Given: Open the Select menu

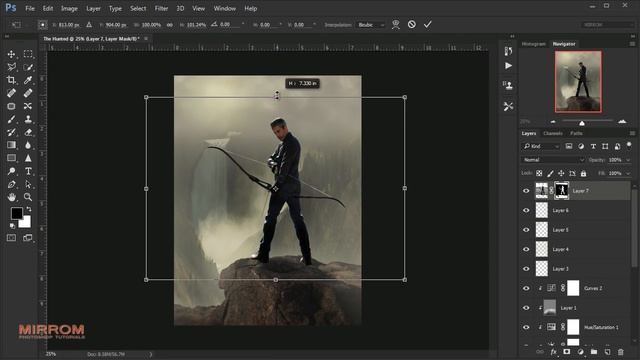Looking at the screenshot, I should tap(138, 8).
